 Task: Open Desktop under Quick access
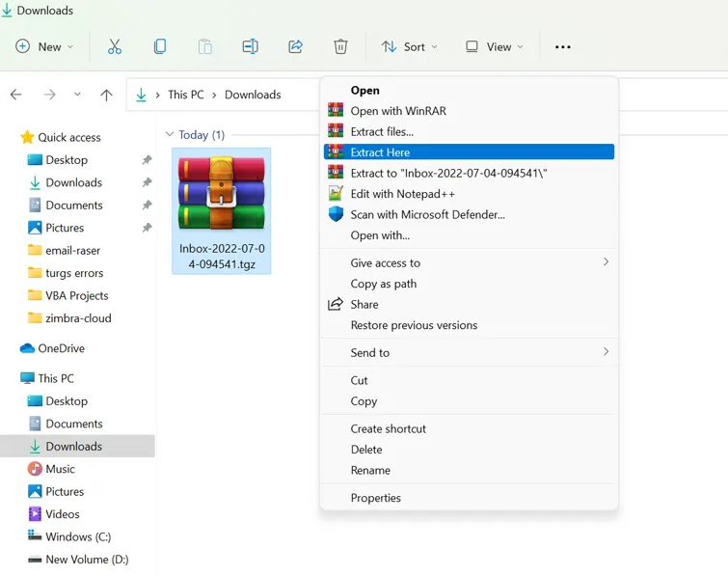58,160
